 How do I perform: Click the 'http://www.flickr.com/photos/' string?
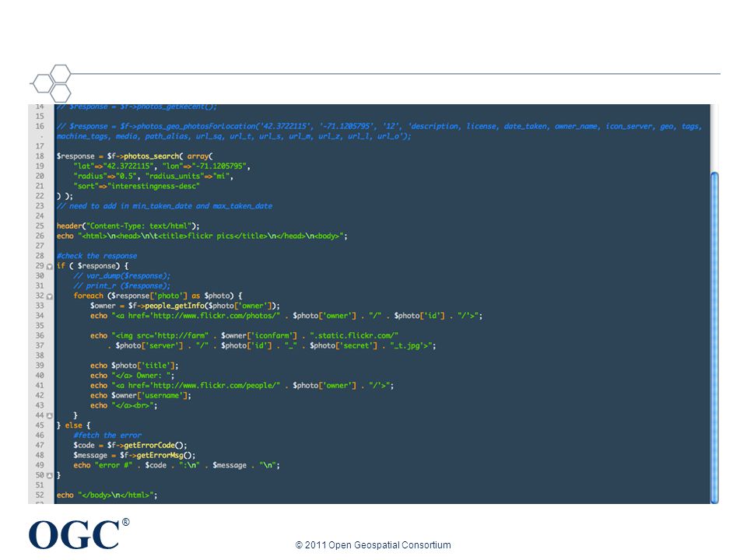pyautogui.click(x=216, y=316)
